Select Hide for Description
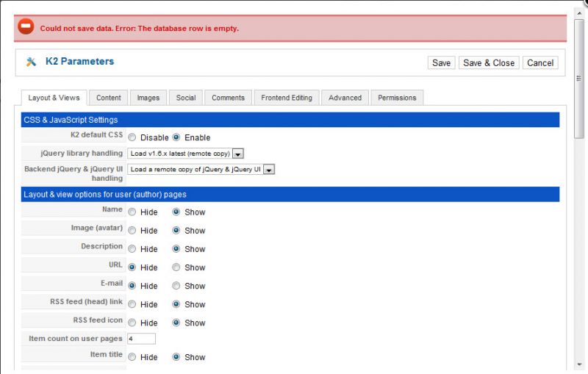Viewport: 588px width, 374px height. click(132, 249)
